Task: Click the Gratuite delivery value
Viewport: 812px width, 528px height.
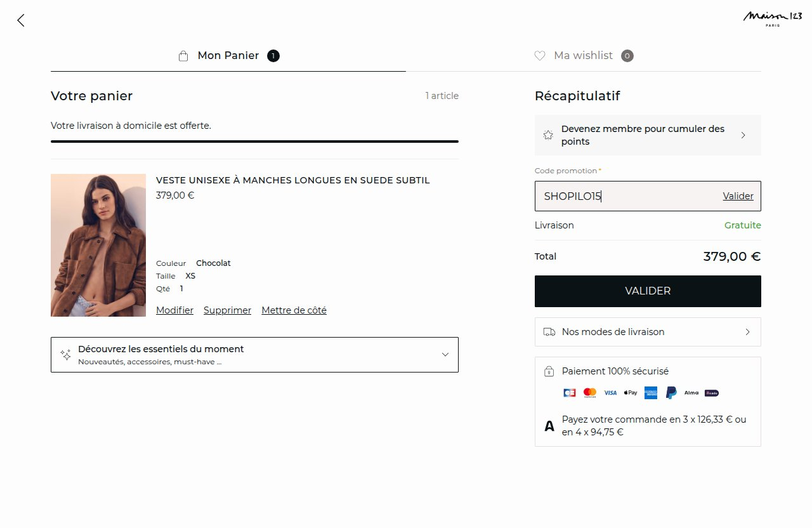Action: [x=743, y=225]
